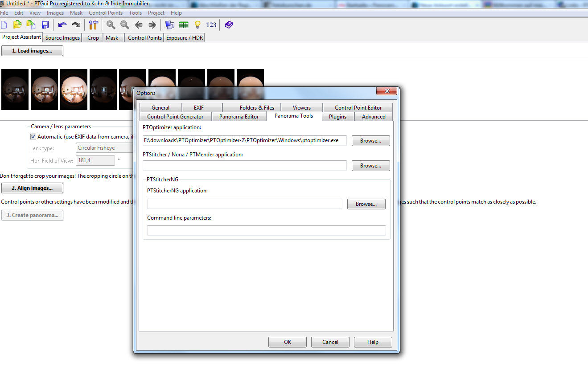Viewport: 588px width, 380px height.
Task: Select the Exposure / HDR tab
Action: coord(184,38)
